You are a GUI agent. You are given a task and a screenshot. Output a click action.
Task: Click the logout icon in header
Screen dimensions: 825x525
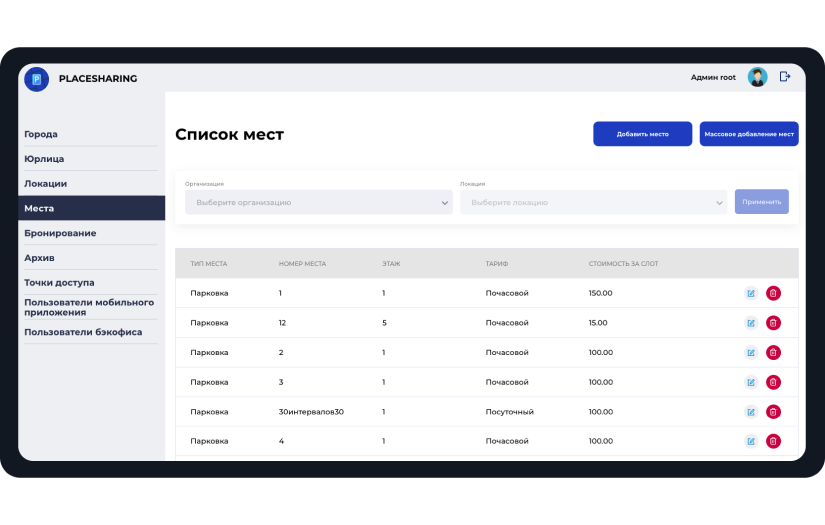pyautogui.click(x=784, y=77)
